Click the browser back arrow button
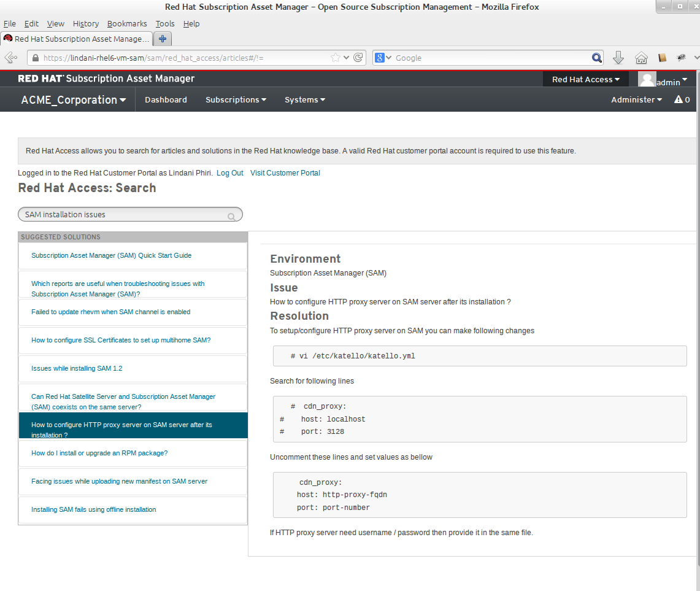 [10, 58]
